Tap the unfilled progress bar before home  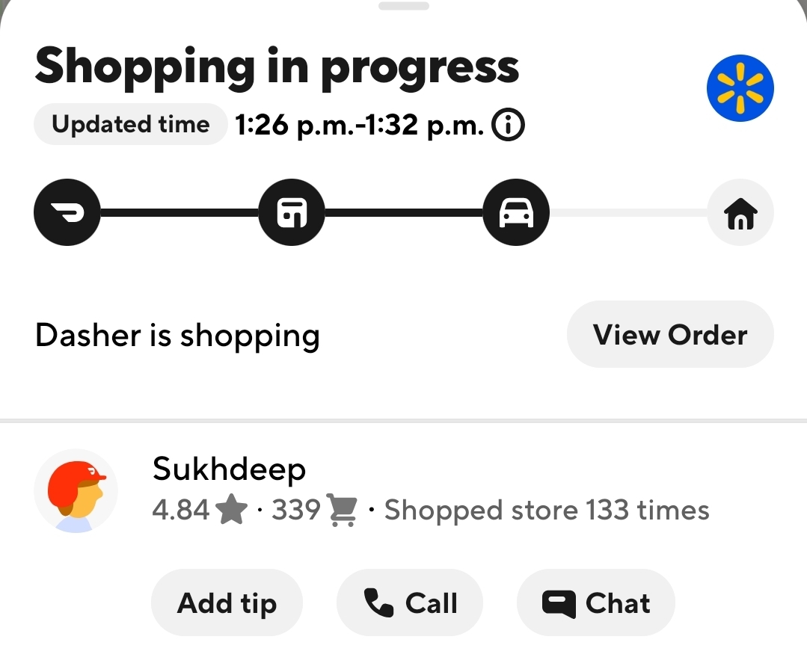pos(628,212)
